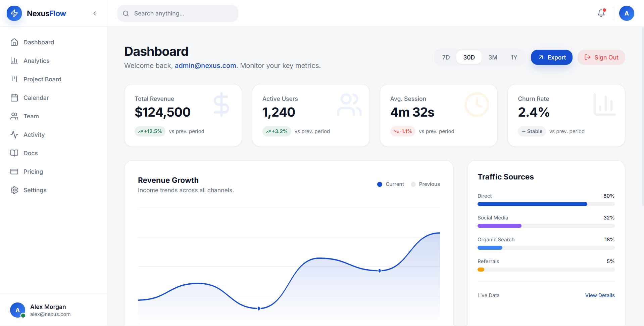Viewport: 644px width, 326px height.
Task: Open Activity pulse icon in sidebar
Action: click(14, 135)
